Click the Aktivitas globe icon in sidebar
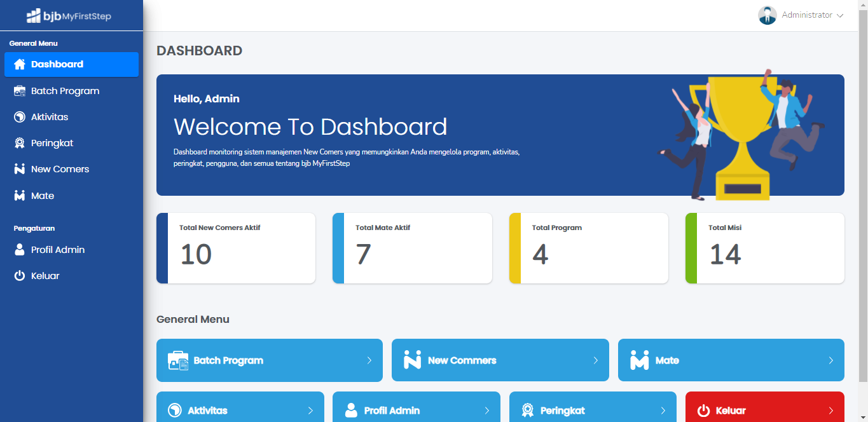This screenshot has width=868, height=422. (x=20, y=117)
